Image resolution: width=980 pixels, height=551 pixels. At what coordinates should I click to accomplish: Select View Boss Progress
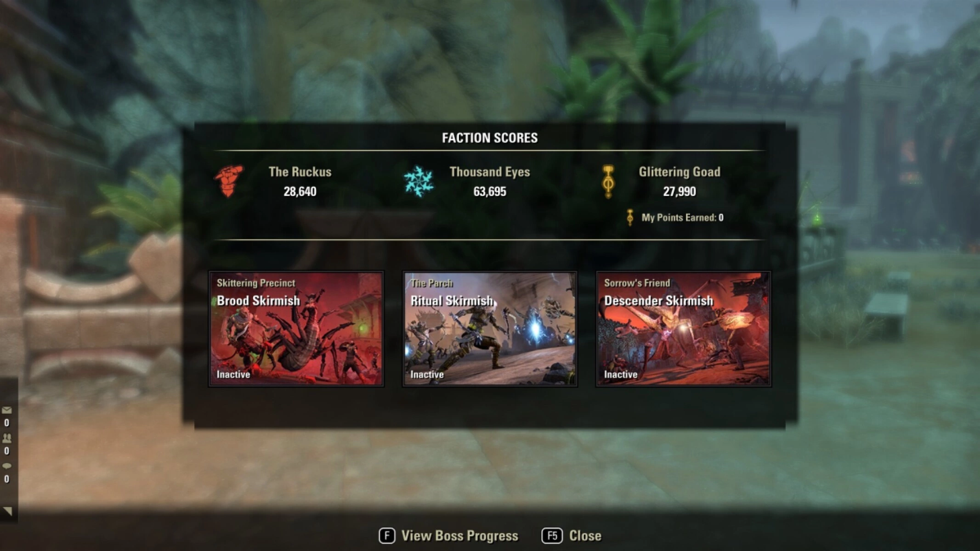[459, 536]
